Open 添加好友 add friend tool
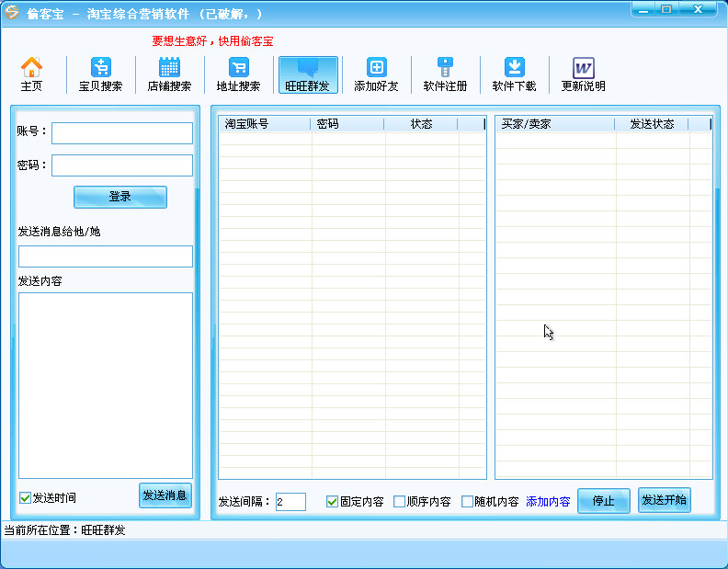This screenshot has height=569, width=728. 376,74
